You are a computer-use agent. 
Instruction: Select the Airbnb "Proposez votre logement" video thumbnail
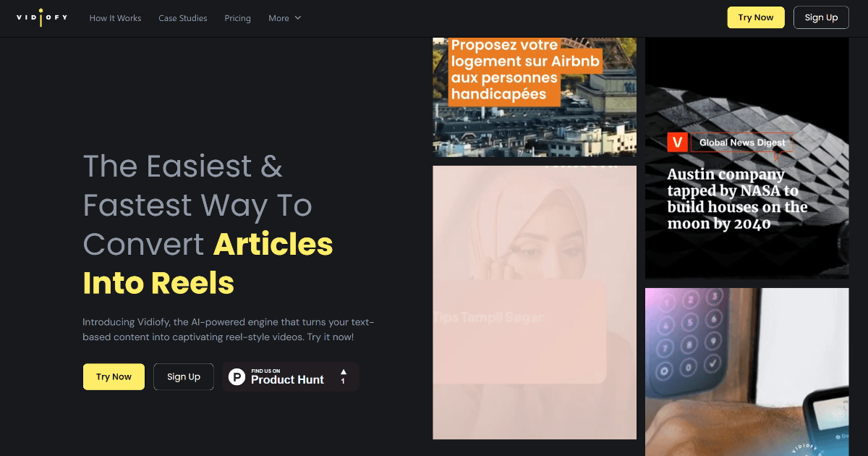coord(534,94)
